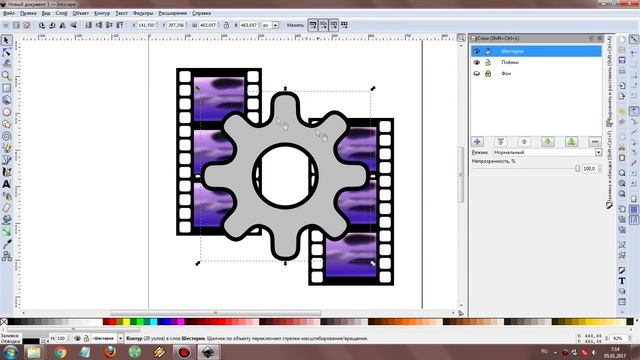Click Delete layer minus button
This screenshot has height=360, width=640.
tap(595, 142)
